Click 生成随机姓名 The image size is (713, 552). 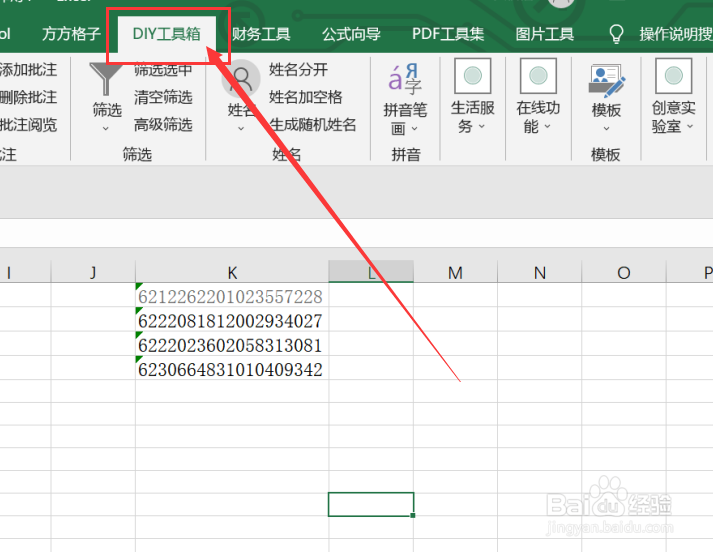click(x=313, y=125)
